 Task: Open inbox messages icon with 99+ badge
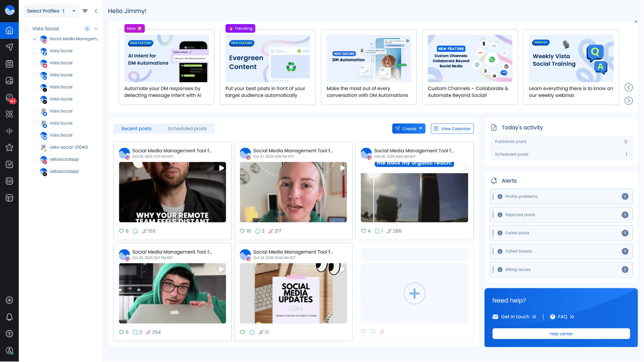point(9,98)
